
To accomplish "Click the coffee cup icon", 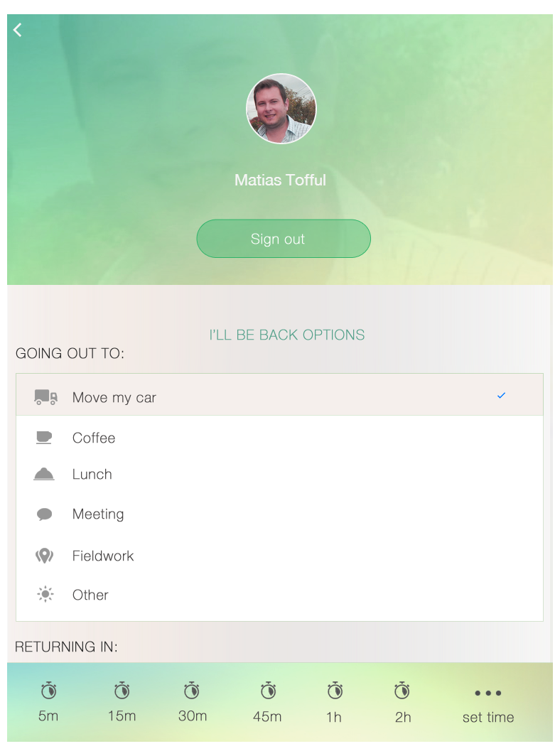I will click(x=44, y=437).
